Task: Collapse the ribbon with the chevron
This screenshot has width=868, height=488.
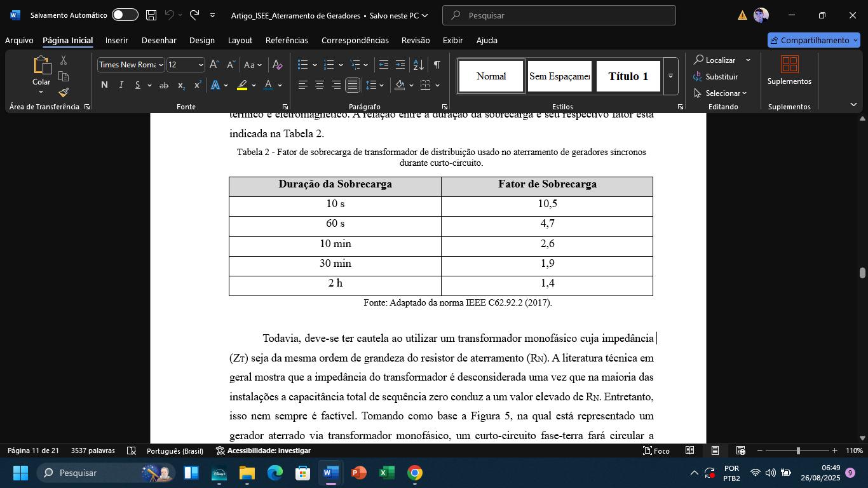Action: coord(853,104)
